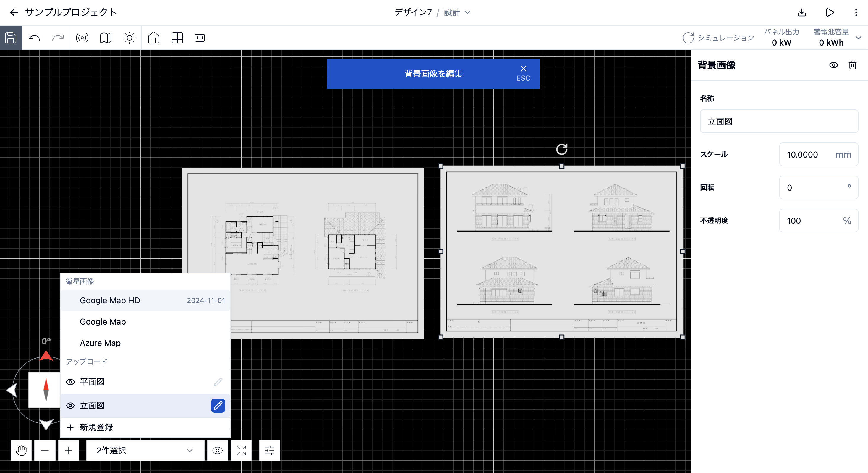Click the save floppy disk icon
Image resolution: width=868 pixels, height=473 pixels.
coord(11,38)
